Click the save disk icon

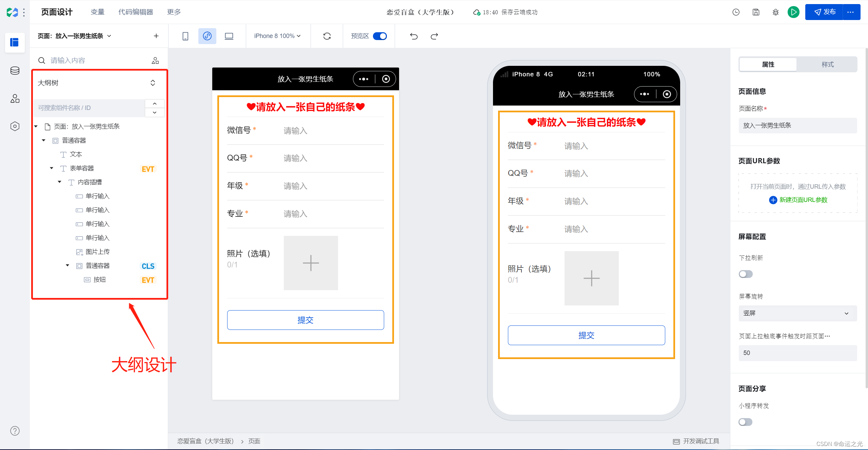[x=756, y=12]
